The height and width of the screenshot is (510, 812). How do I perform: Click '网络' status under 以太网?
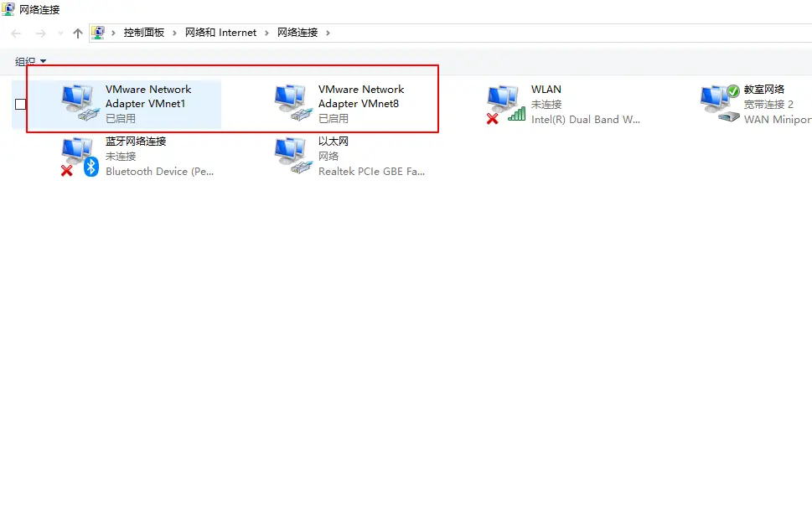pos(328,157)
